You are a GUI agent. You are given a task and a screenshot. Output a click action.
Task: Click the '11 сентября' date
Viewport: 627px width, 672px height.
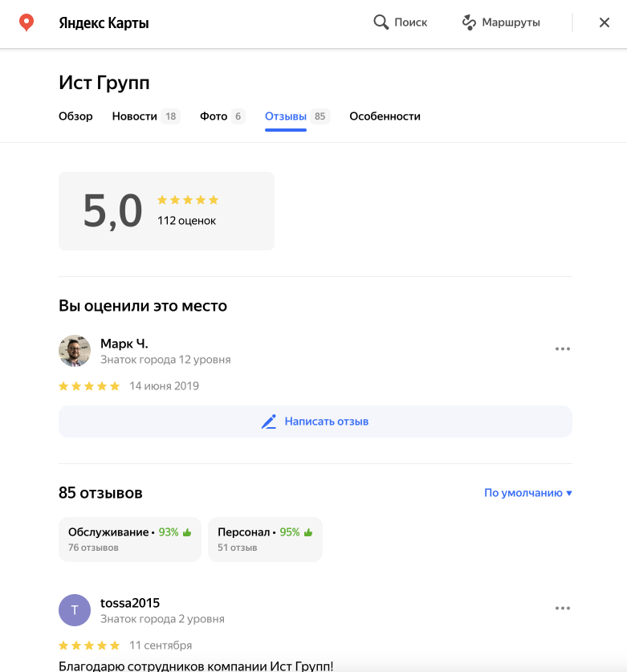tap(161, 646)
